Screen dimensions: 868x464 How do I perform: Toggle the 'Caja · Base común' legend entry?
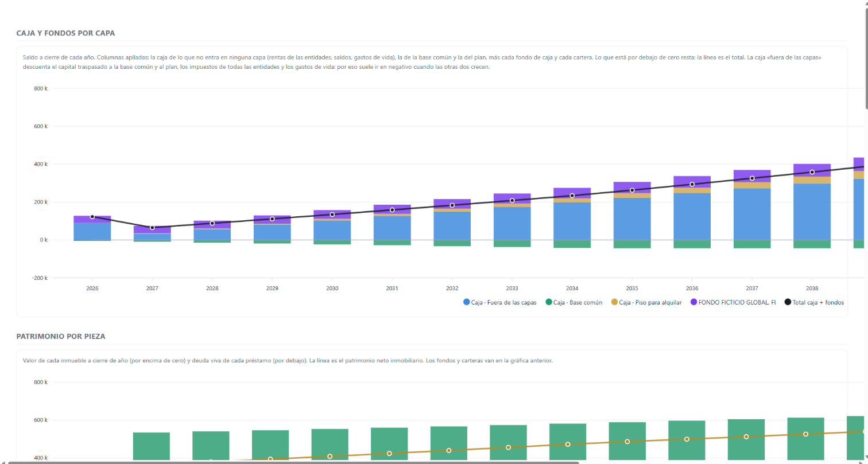[573, 302]
